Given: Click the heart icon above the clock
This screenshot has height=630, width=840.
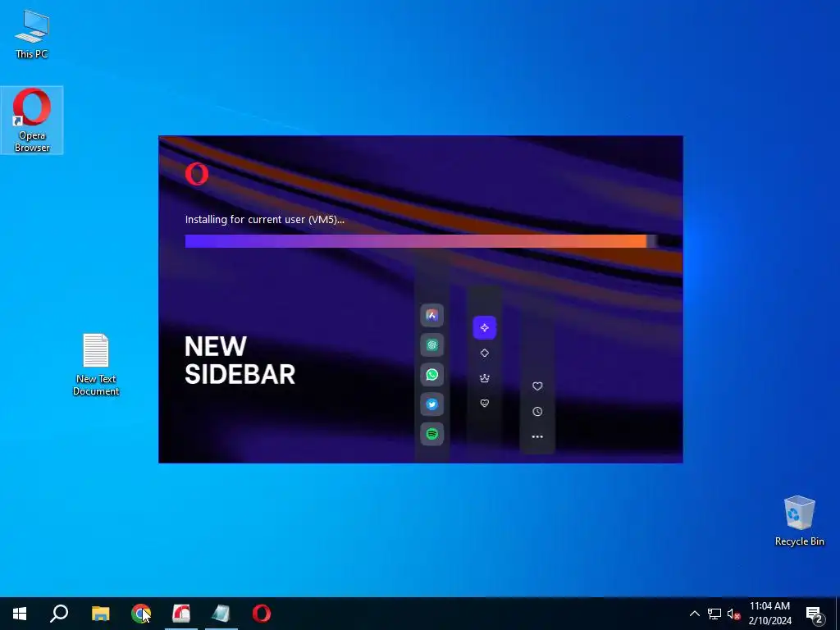Looking at the screenshot, I should [x=537, y=386].
